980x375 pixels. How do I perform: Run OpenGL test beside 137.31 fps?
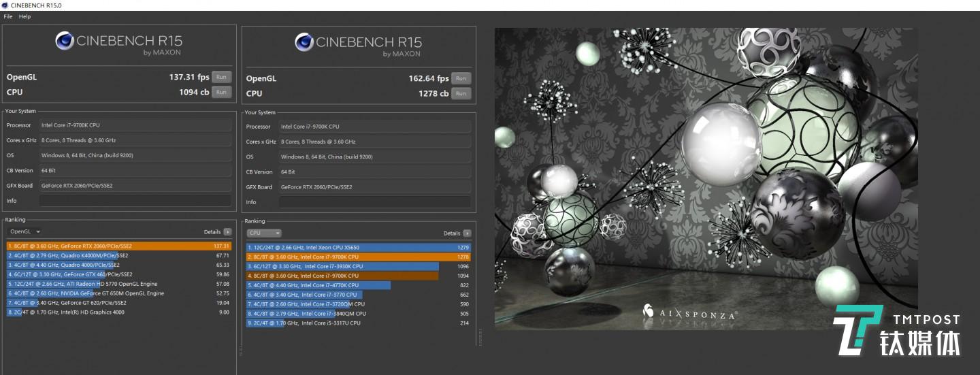click(x=222, y=77)
